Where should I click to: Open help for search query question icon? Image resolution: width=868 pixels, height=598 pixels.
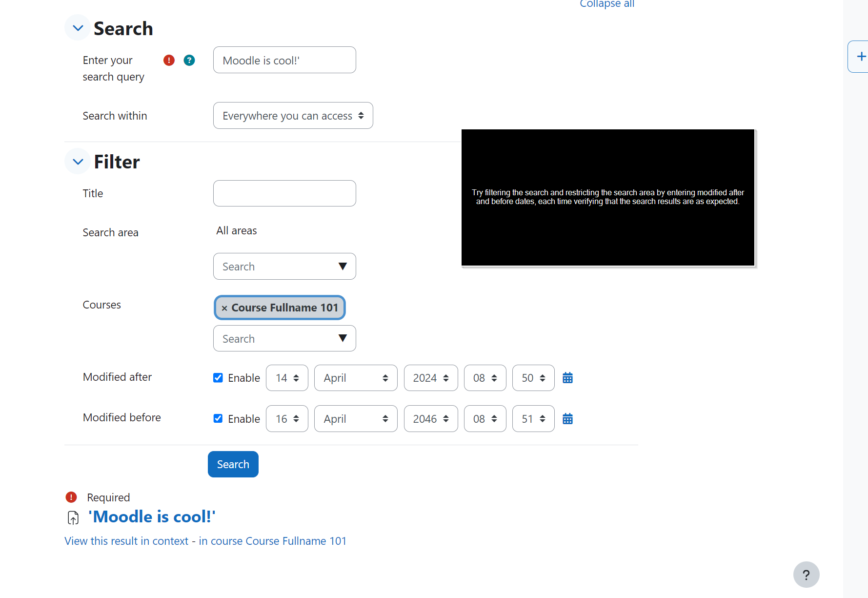coord(189,60)
